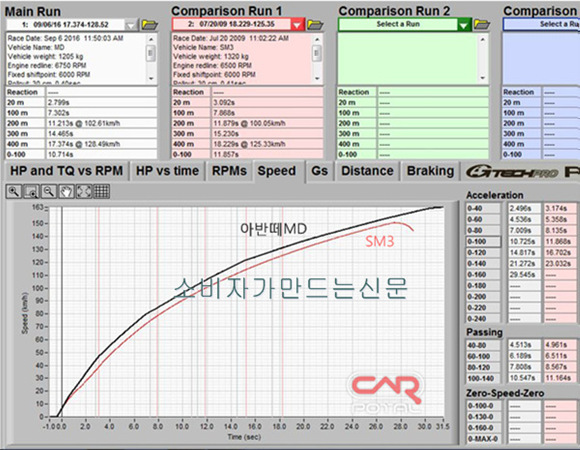Viewport: 580px width, 450px height.
Task: Expand the green Select a Run dropdown
Action: click(x=463, y=25)
